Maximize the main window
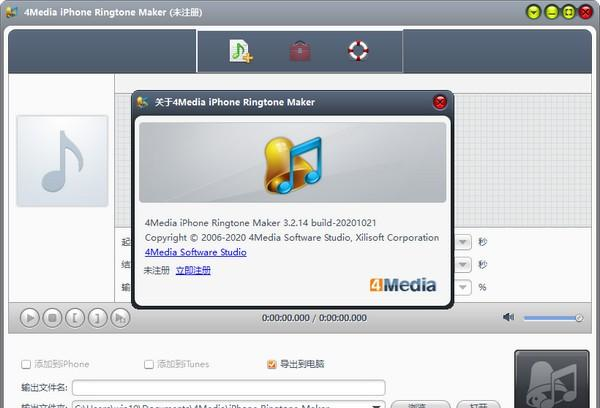This screenshot has width=600, height=408. [569, 12]
